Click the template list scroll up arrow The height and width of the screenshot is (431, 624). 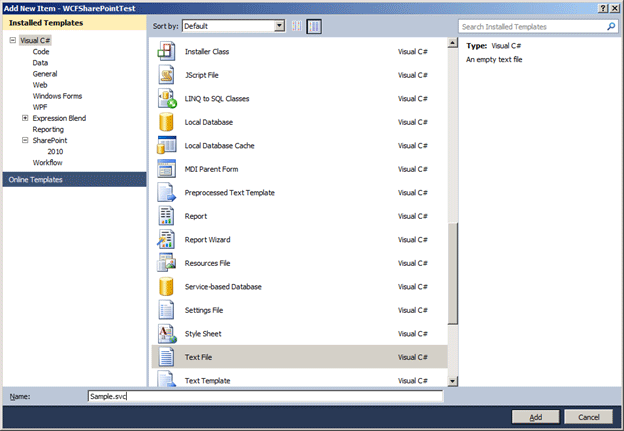(452, 43)
